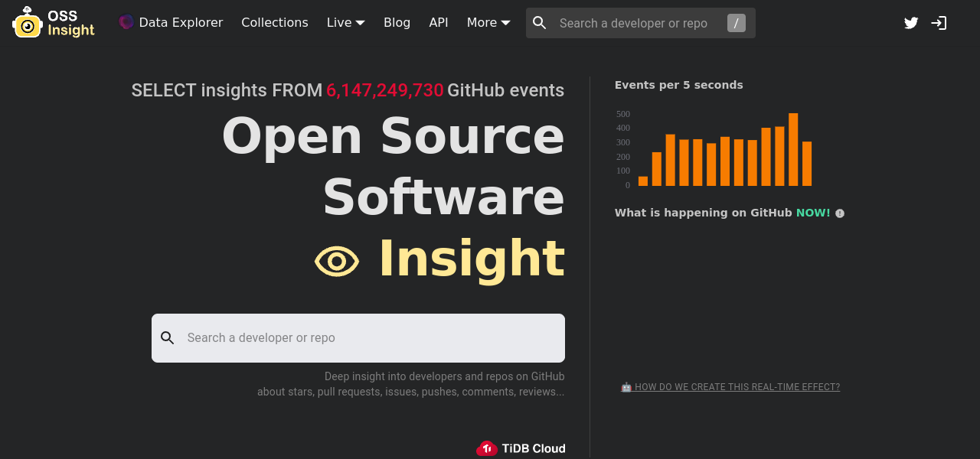Click the tallest bar in events chart
This screenshot has height=459, width=980.
[793, 150]
